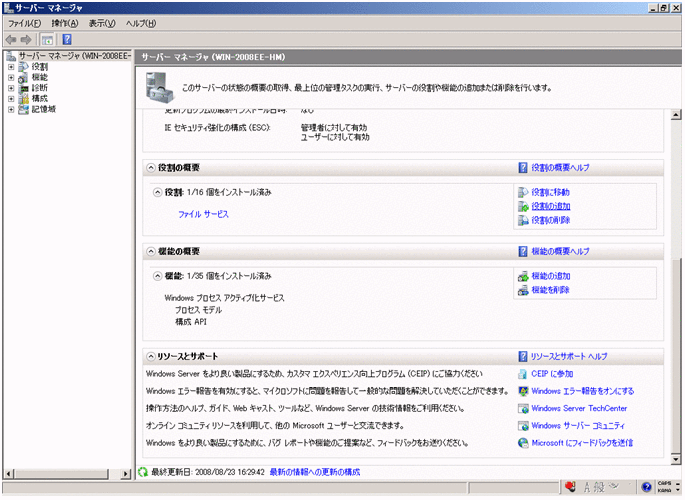This screenshot has height=500, width=685.
Task: Click the リソースとサポート ヘルプ question mark icon
Action: (523, 357)
